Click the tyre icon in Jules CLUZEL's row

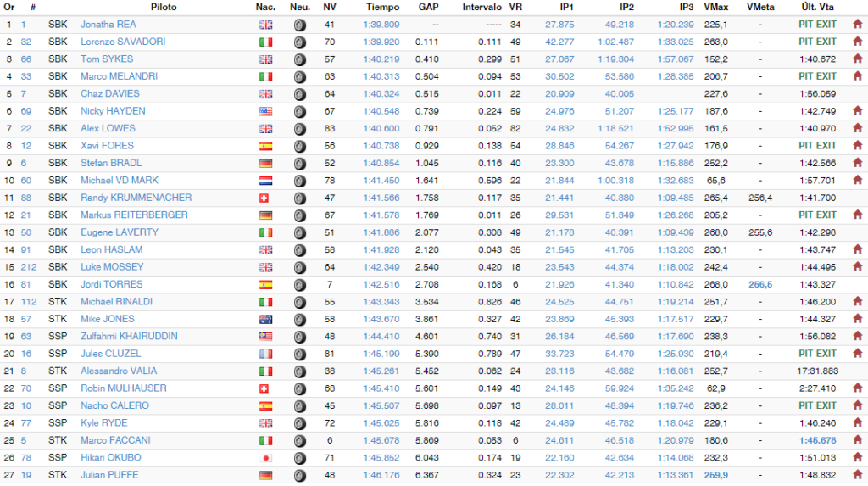299,354
